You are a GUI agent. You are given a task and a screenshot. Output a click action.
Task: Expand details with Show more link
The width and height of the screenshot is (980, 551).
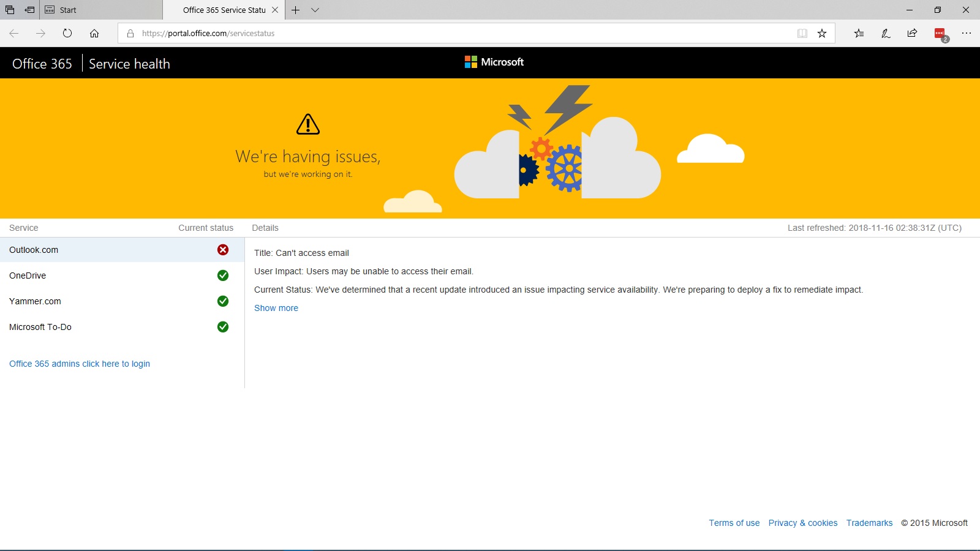point(276,308)
